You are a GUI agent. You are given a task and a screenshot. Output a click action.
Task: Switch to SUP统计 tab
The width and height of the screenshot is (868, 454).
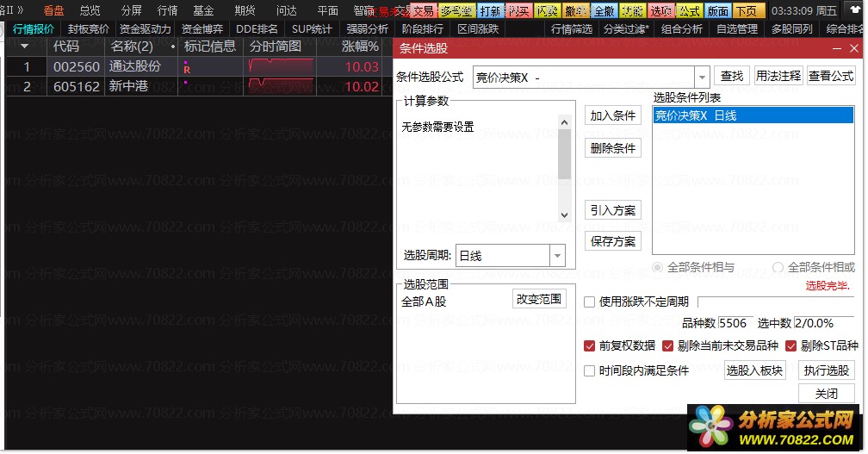(x=312, y=28)
